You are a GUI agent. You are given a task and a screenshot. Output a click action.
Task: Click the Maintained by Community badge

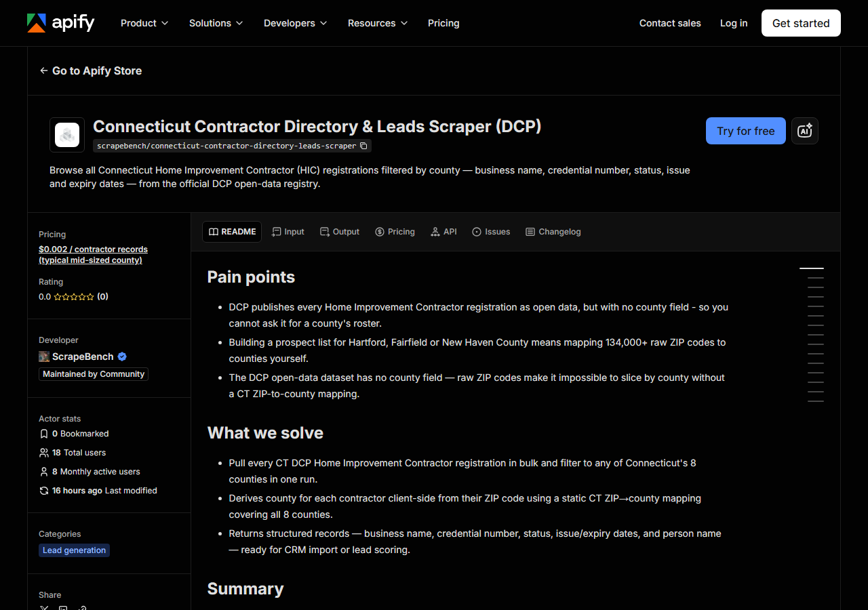[x=94, y=374]
